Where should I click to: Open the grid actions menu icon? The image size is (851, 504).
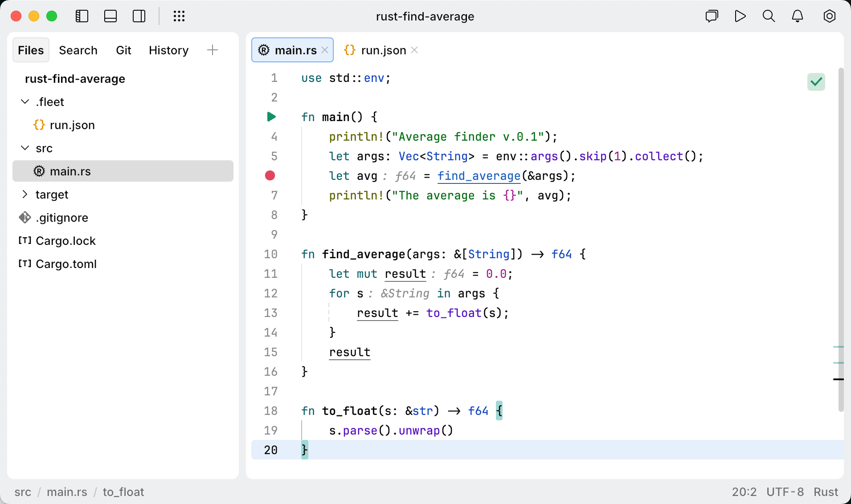click(x=179, y=16)
